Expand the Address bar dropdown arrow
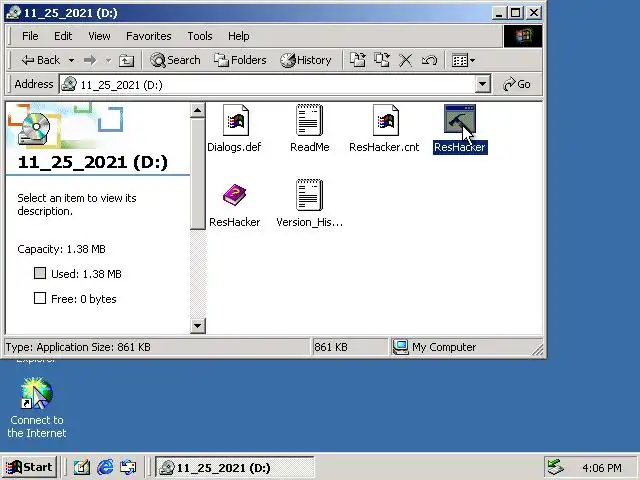The image size is (640, 480). point(482,84)
